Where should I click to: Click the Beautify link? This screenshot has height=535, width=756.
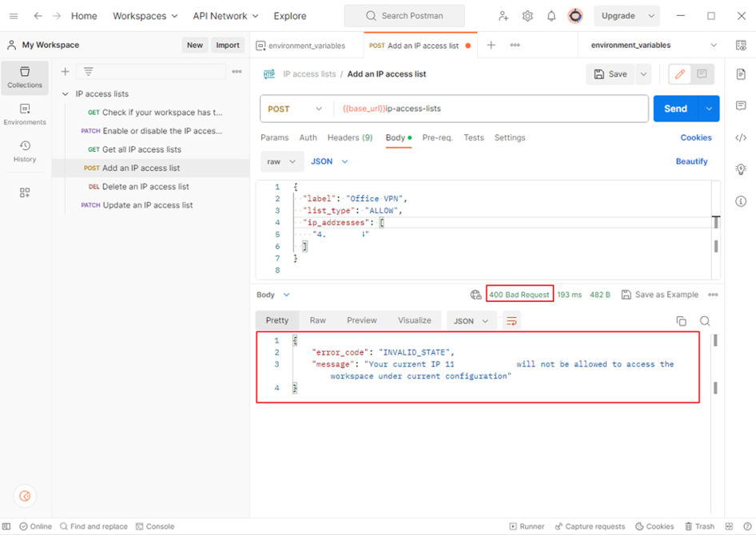691,161
